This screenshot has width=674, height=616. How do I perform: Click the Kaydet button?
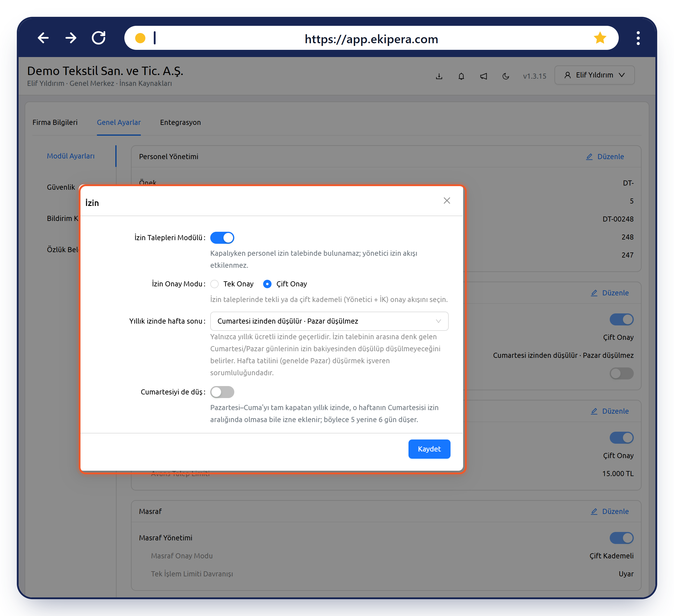click(x=429, y=448)
